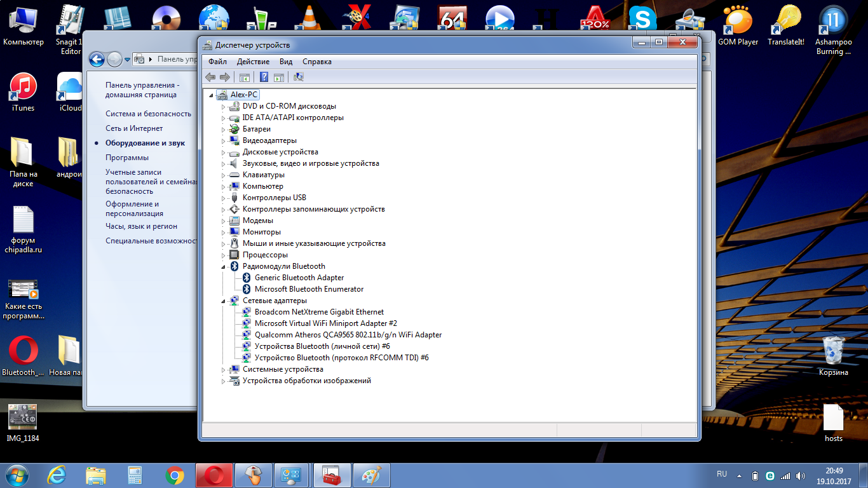This screenshot has width=868, height=488.
Task: Select Ashampoo Burning desktop shortcut
Action: 834,30
